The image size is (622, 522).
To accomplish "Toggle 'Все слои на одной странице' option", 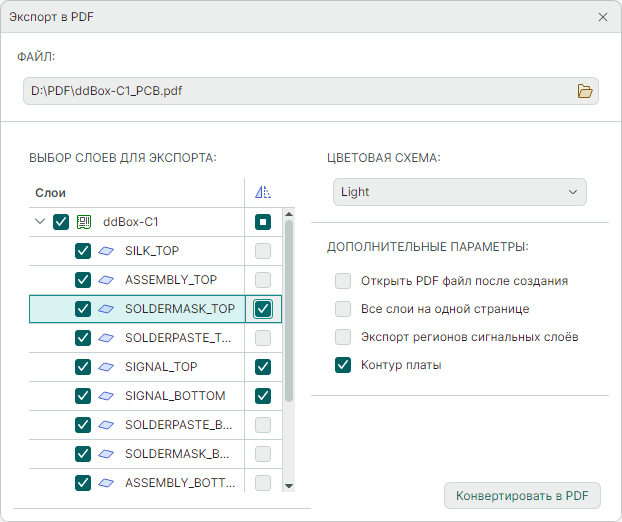I will [x=343, y=309].
